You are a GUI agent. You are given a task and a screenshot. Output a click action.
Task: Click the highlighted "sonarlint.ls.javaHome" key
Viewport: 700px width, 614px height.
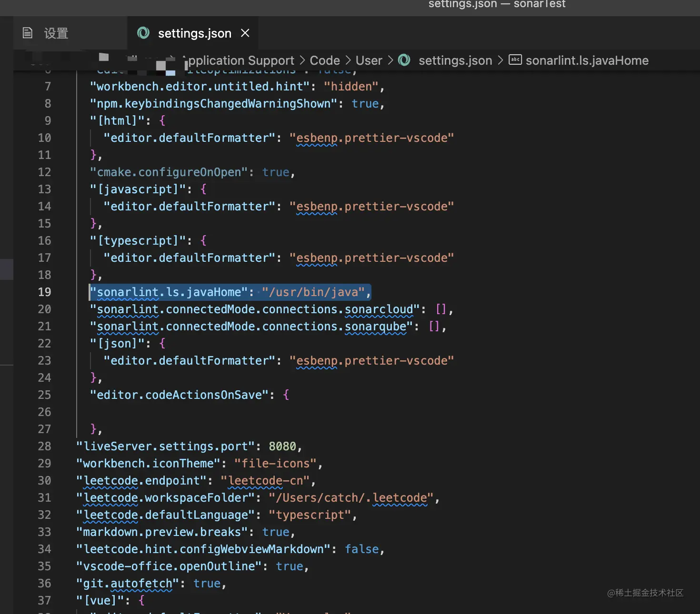click(169, 292)
